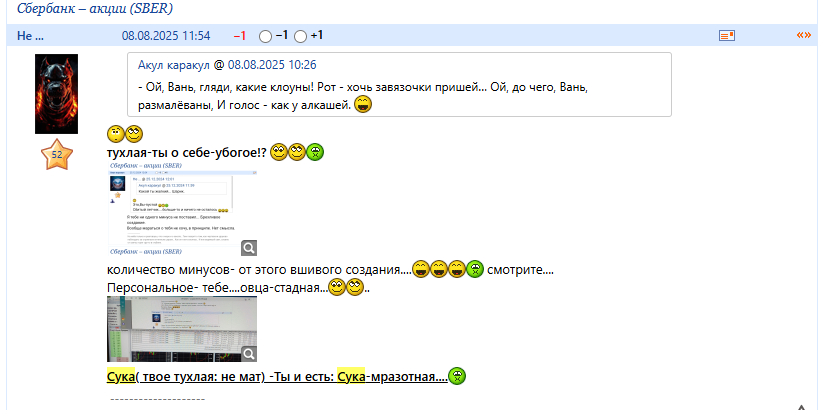Click the user's dark wolf avatar
The image size is (818, 410).
point(56,94)
